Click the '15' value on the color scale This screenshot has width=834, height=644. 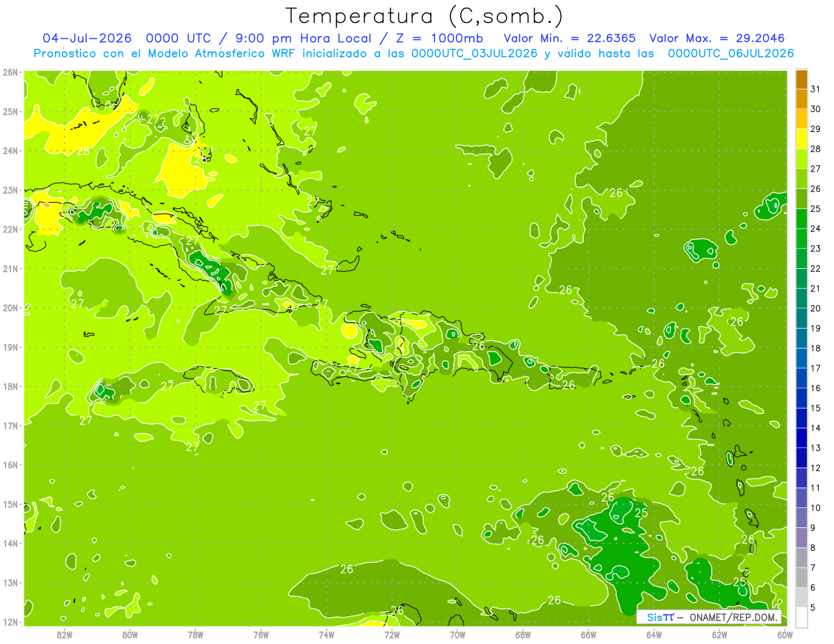tap(816, 408)
